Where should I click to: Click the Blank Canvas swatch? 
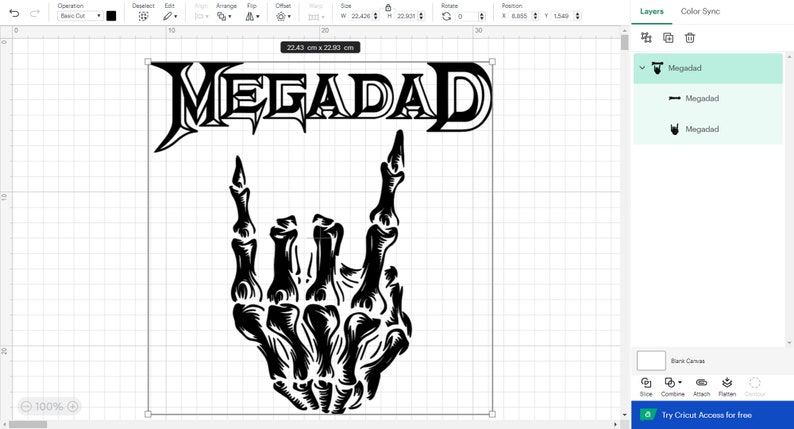pyautogui.click(x=651, y=361)
